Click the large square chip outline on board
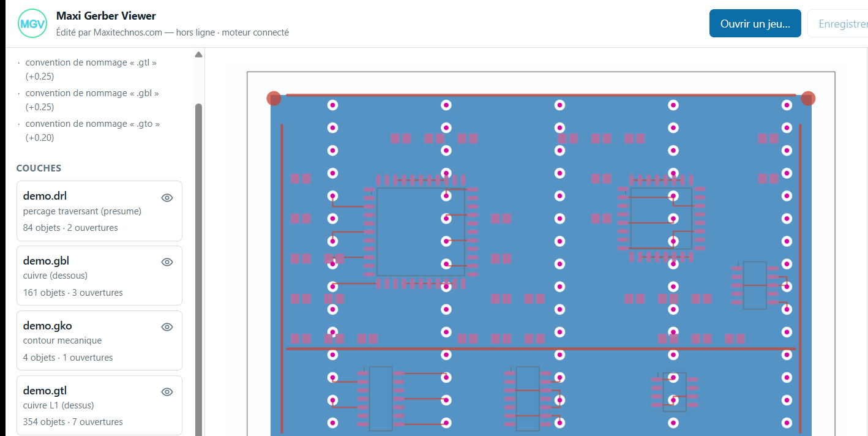This screenshot has width=868, height=436. pos(412,231)
